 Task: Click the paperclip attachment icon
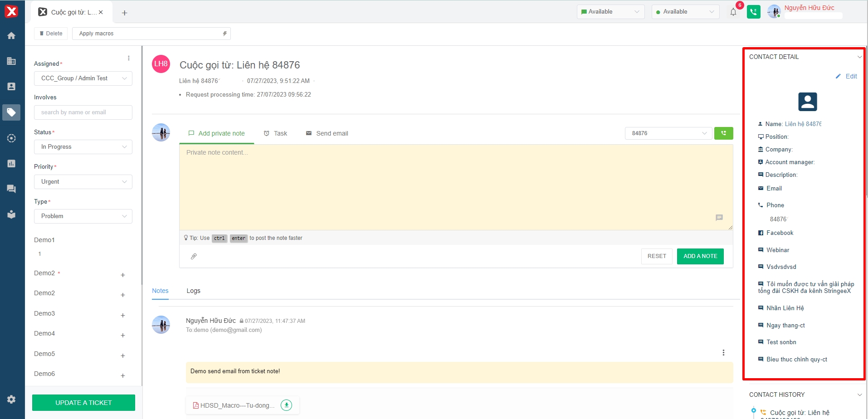tap(194, 257)
